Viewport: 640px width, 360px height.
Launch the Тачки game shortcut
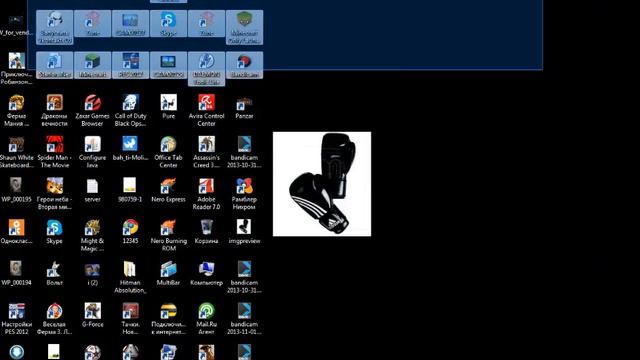coord(130,319)
